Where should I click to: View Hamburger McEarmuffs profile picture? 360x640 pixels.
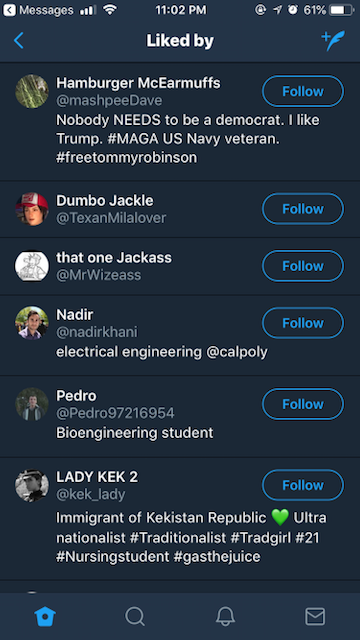(32, 91)
